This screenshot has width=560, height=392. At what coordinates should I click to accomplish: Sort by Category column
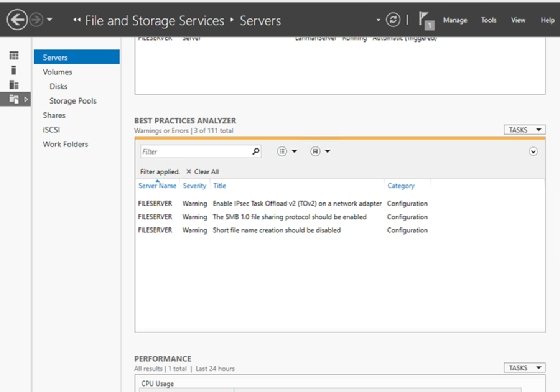[401, 186]
